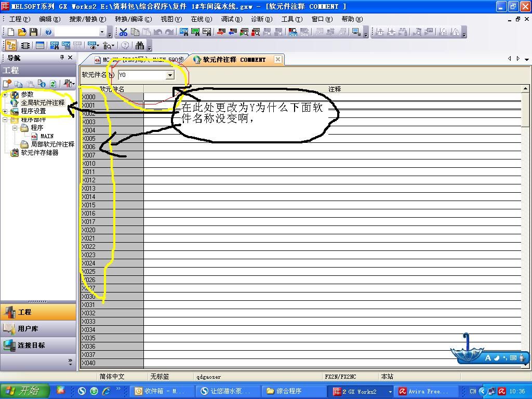
Task: Click the black chip module icon
Action: point(25,45)
